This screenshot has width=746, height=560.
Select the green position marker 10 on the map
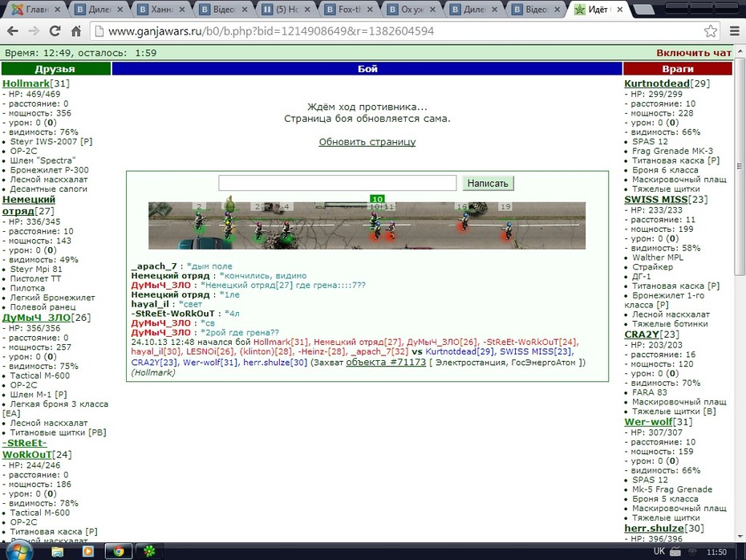click(x=377, y=199)
